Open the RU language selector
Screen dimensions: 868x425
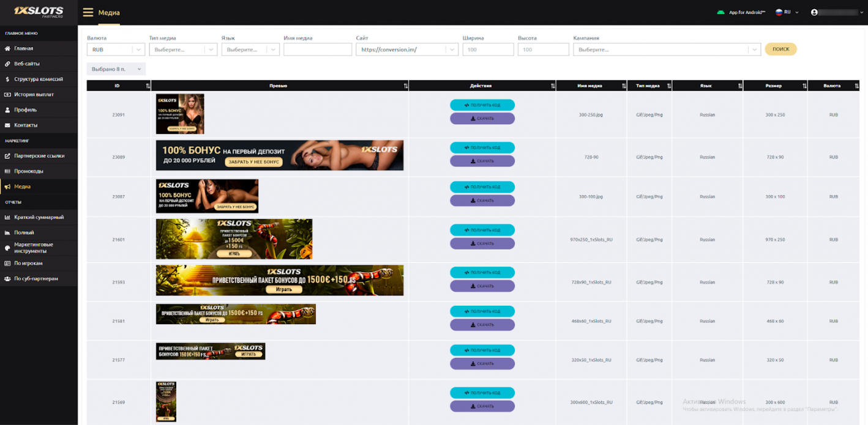pos(787,12)
